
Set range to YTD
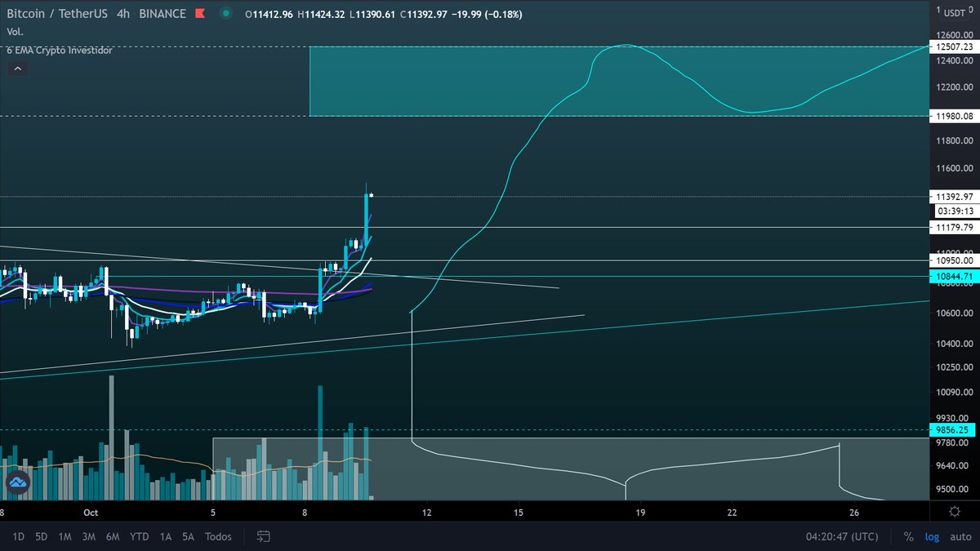(x=140, y=536)
